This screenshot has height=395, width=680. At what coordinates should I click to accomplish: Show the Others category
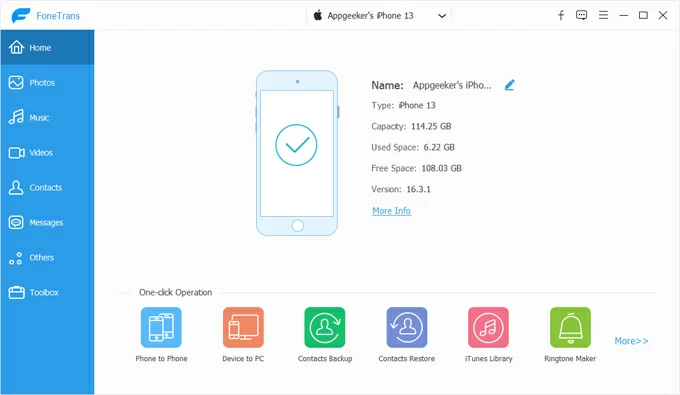tap(47, 258)
